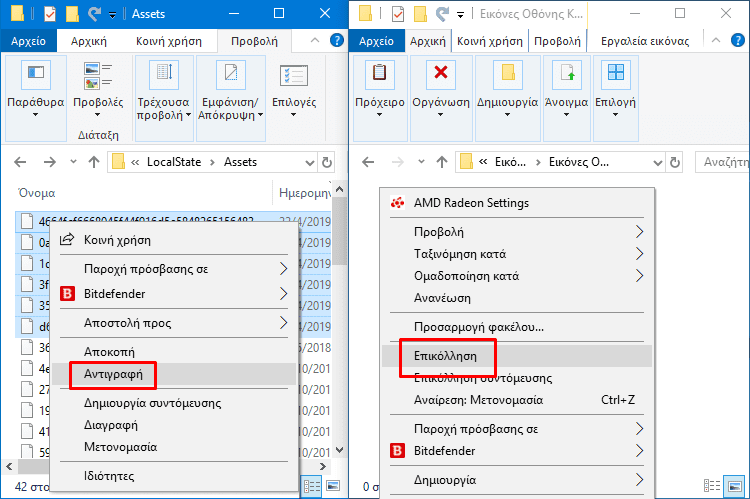Open the Επιλογή selection ribbon group

pos(615,88)
